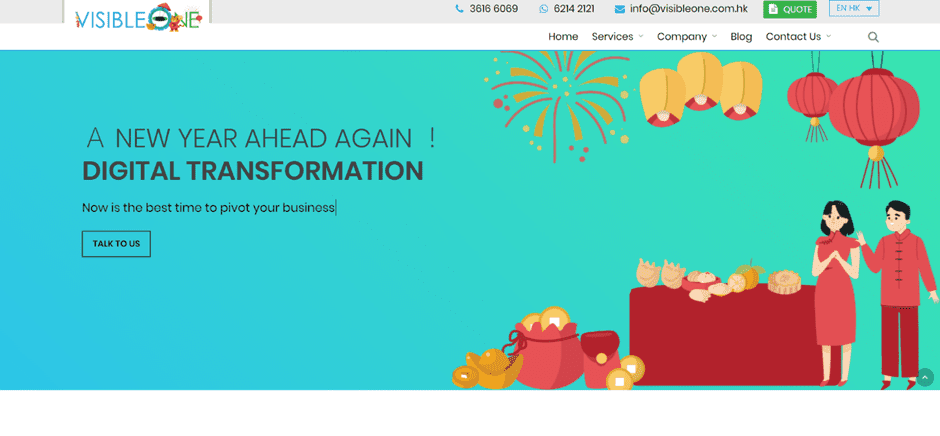Click the WhatsApp icon beside 6214 2121
940x436 pixels.
point(544,9)
